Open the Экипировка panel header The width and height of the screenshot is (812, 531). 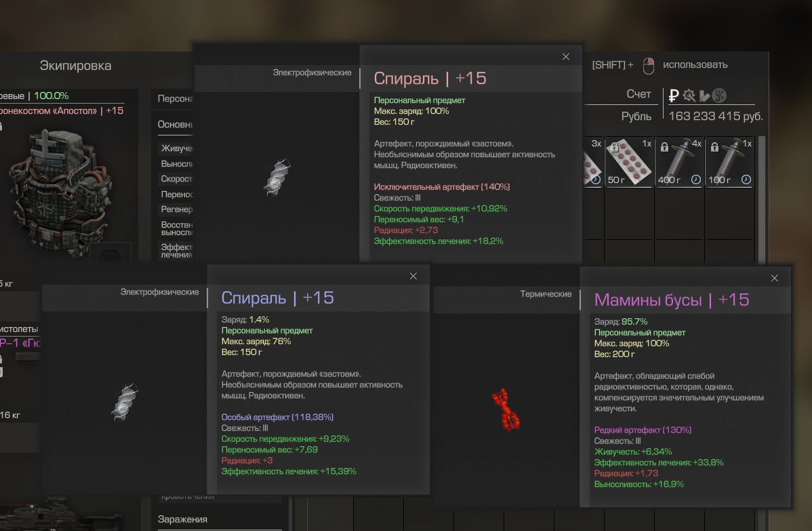click(75, 66)
